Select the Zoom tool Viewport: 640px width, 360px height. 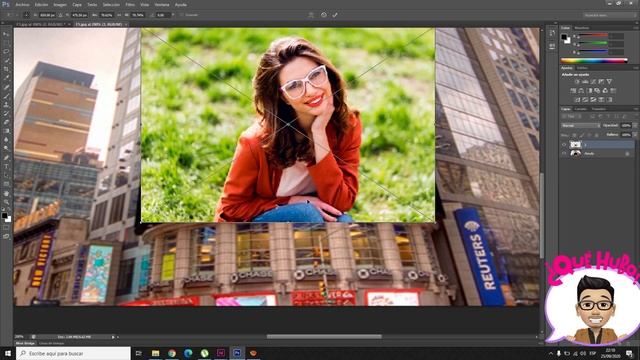coord(6,202)
